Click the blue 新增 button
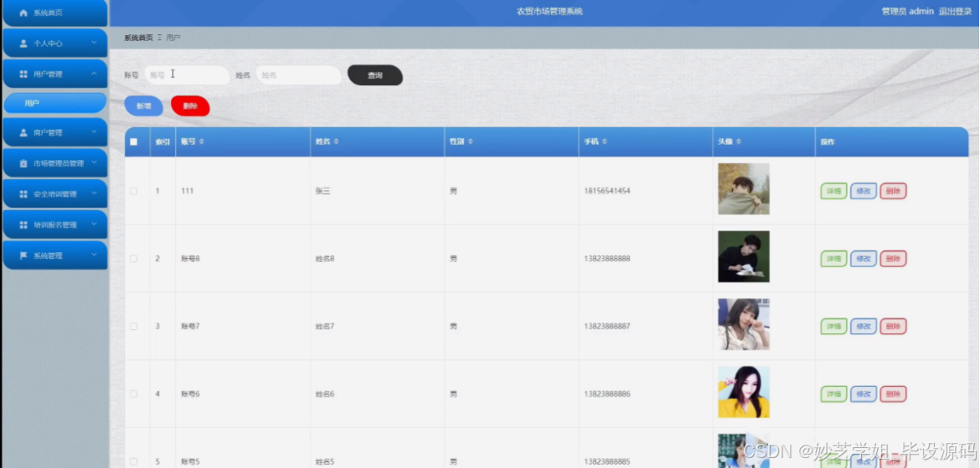 point(144,106)
